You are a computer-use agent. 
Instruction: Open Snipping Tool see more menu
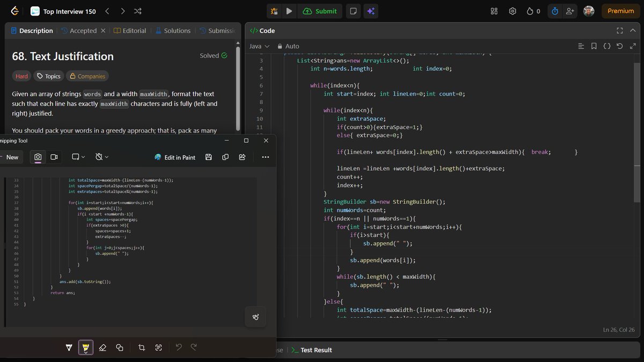(265, 157)
